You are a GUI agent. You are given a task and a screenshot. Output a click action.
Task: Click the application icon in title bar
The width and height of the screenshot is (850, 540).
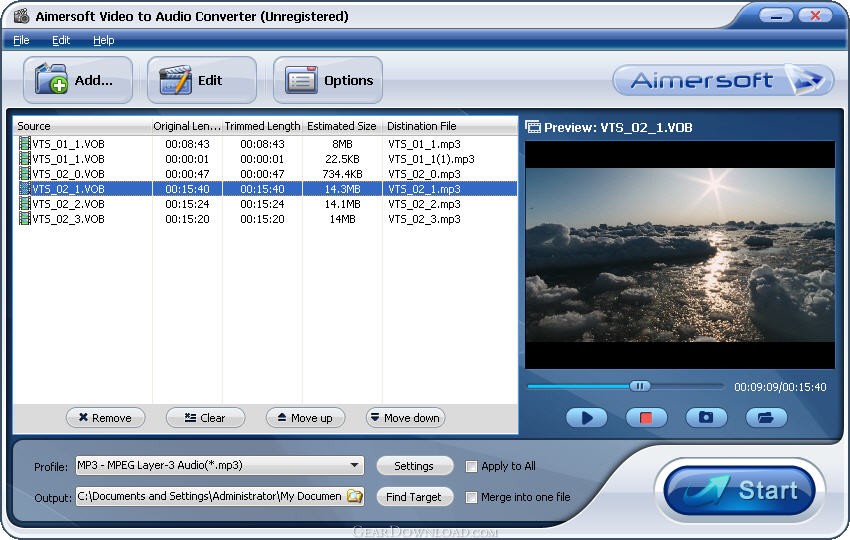pyautogui.click(x=21, y=16)
